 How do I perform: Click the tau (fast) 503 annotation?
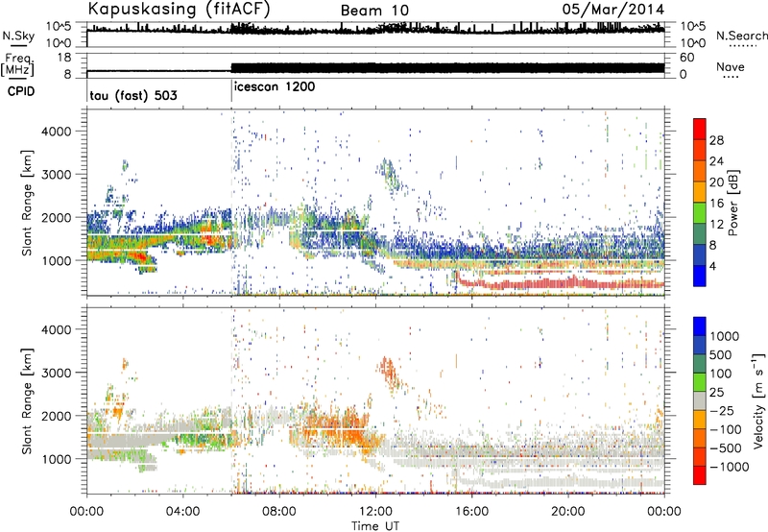tap(133, 95)
